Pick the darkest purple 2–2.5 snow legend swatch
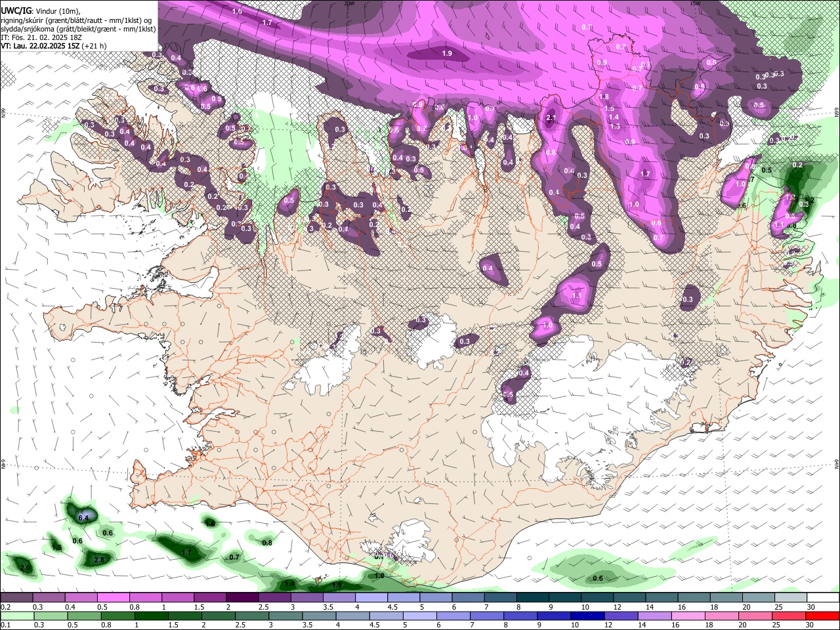Screen dimensions: 840x630 tap(242, 598)
